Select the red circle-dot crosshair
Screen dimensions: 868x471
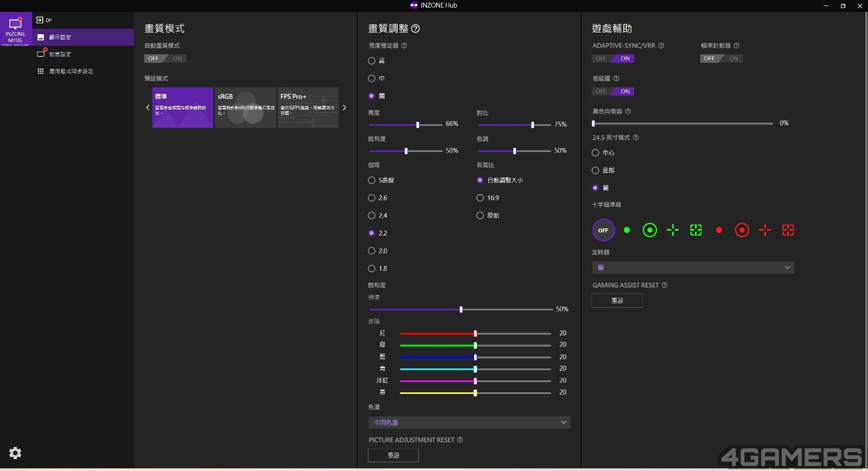pyautogui.click(x=742, y=230)
